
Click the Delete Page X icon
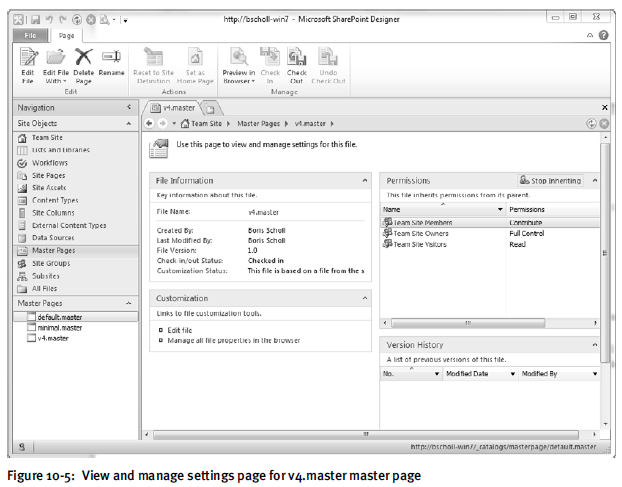click(83, 57)
